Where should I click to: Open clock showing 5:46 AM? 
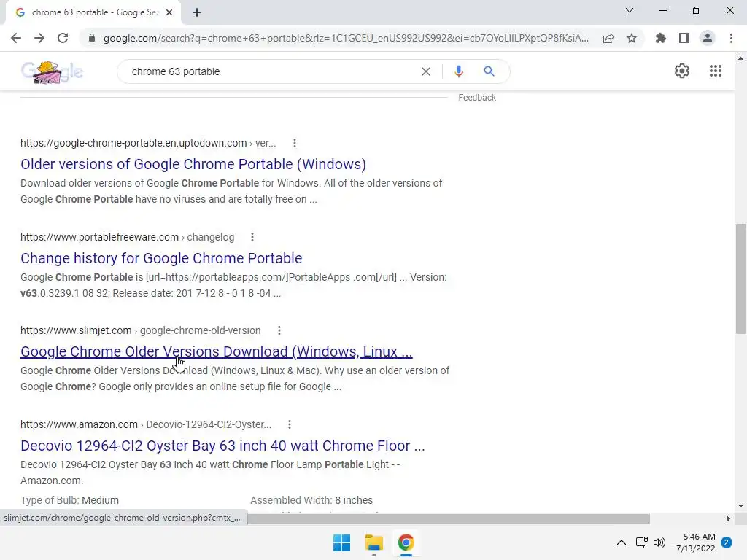click(695, 542)
